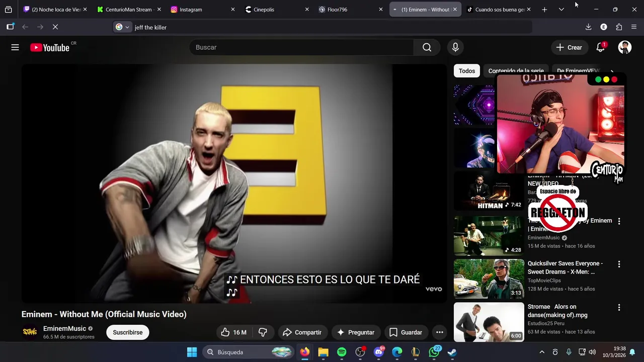Viewport: 644px width, 362px height.
Task: Click the video player to pause
Action: (x=234, y=184)
